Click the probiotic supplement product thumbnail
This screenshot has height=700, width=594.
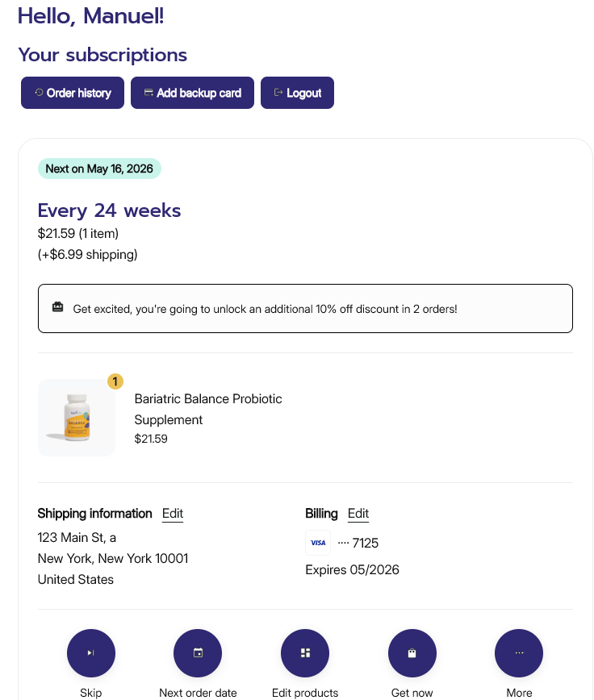point(77,418)
